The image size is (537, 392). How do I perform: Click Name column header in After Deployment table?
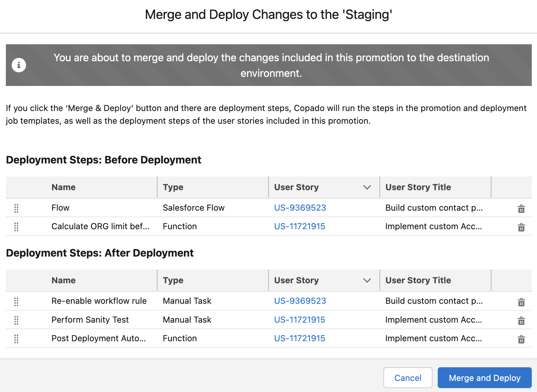click(63, 280)
